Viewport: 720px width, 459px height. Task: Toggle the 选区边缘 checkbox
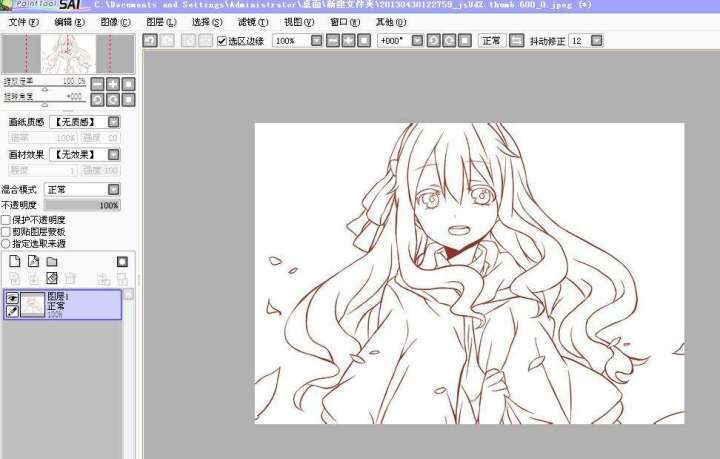222,41
